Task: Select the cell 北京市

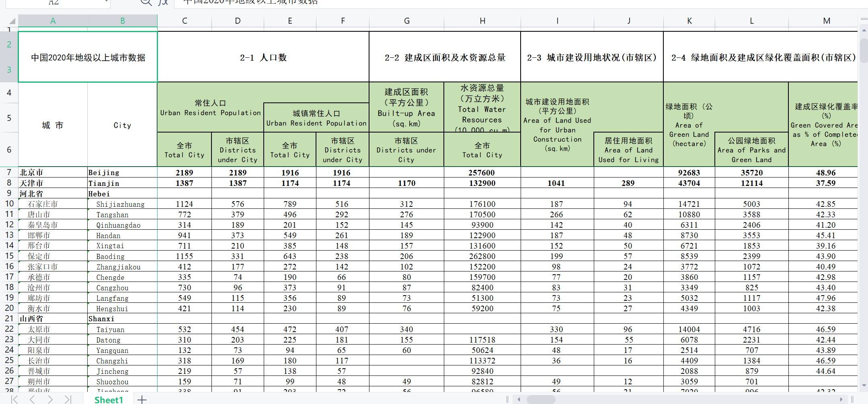Action: 53,172
